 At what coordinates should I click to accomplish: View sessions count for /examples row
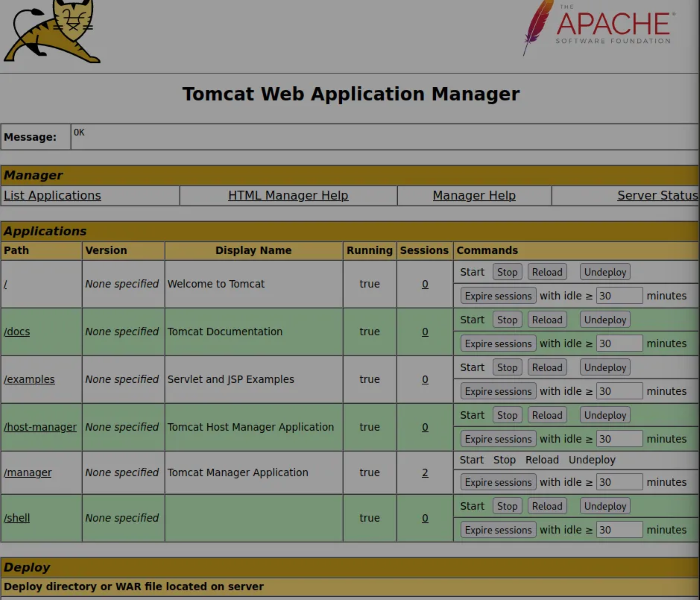pos(425,379)
